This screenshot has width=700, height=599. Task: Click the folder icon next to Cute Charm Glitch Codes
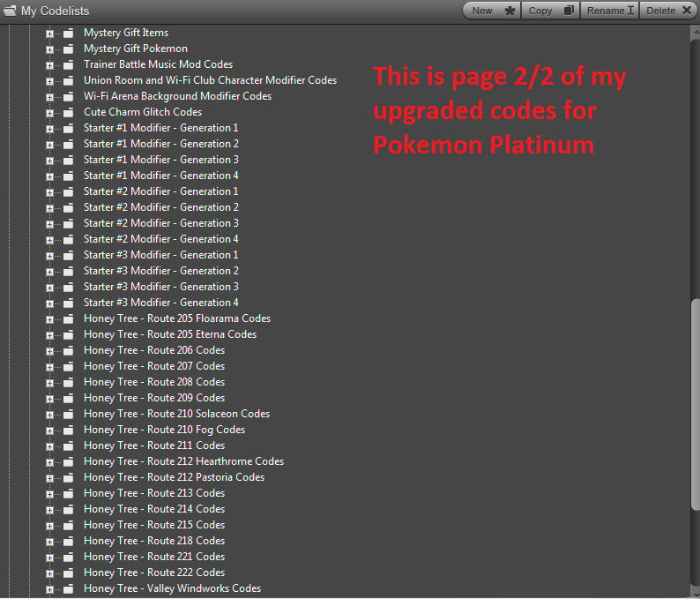[x=68, y=113]
